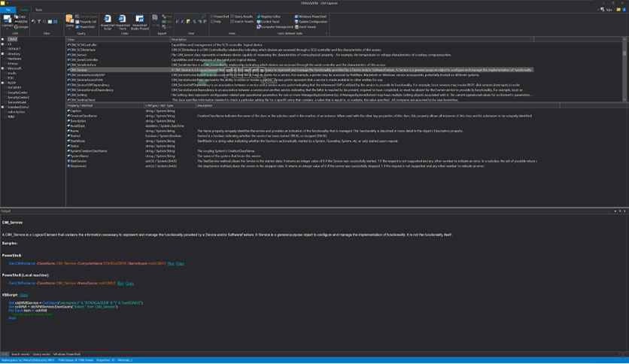Click the VBScript Copy link
The height and width of the screenshot is (364, 629).
(x=23, y=295)
